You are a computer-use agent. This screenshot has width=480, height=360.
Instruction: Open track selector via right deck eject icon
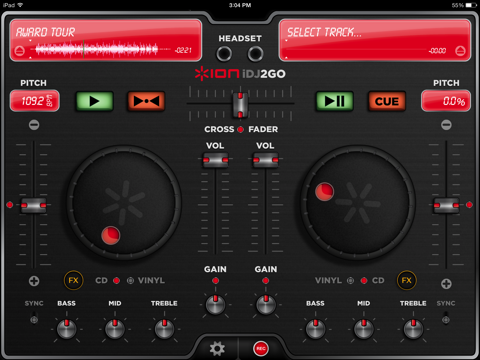coord(460,51)
